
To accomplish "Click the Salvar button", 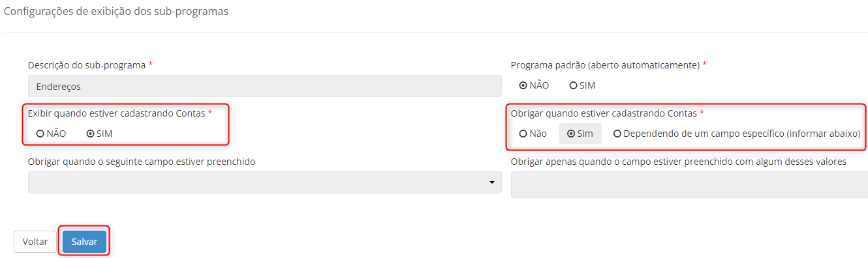I will [x=84, y=241].
